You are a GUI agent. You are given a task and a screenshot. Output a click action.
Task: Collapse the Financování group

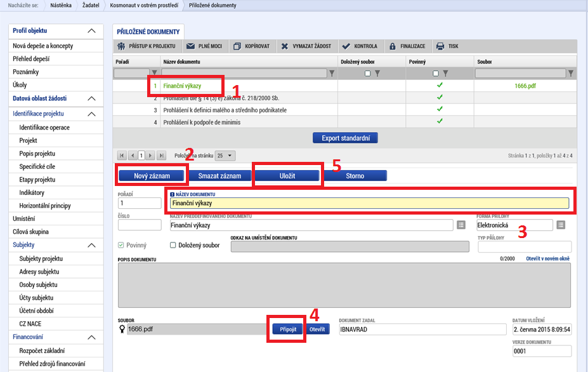pyautogui.click(x=91, y=337)
